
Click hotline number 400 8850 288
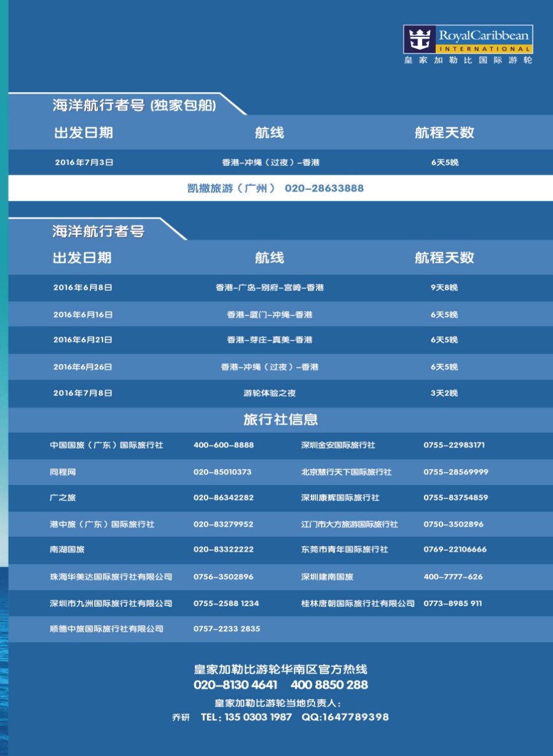click(x=329, y=685)
